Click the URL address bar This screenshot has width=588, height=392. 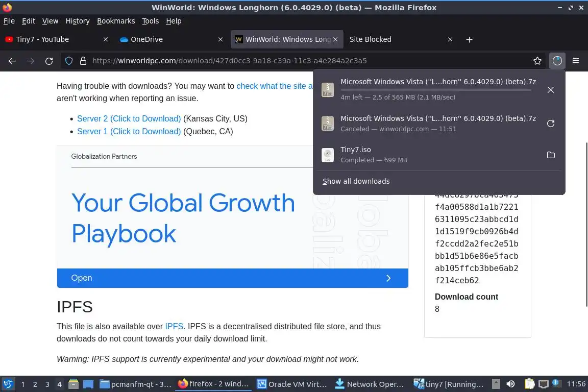click(x=304, y=61)
